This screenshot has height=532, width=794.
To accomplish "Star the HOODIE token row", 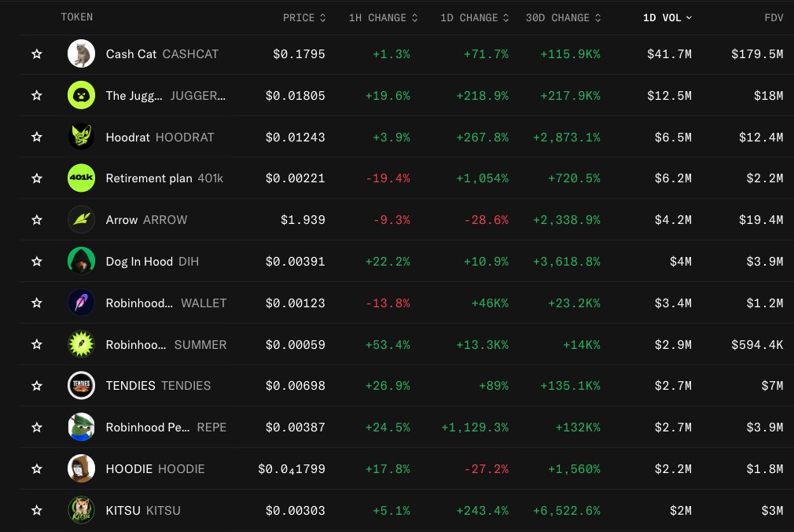I will [x=36, y=468].
